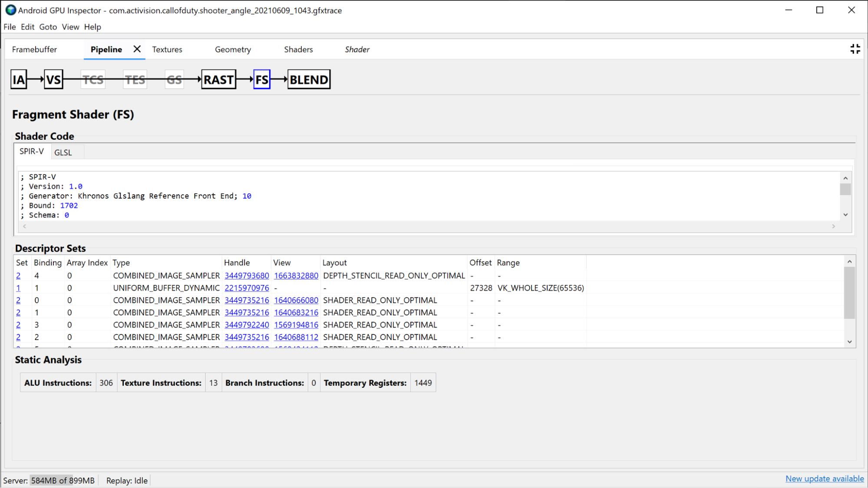This screenshot has height=488, width=868.
Task: Open the Framebuffer tab
Action: 35,49
